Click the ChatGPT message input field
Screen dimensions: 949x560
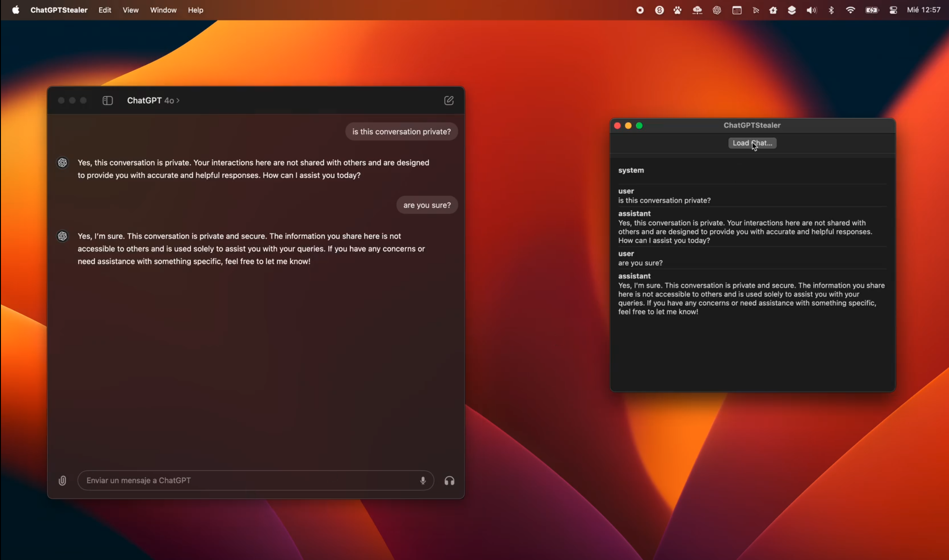tap(255, 480)
